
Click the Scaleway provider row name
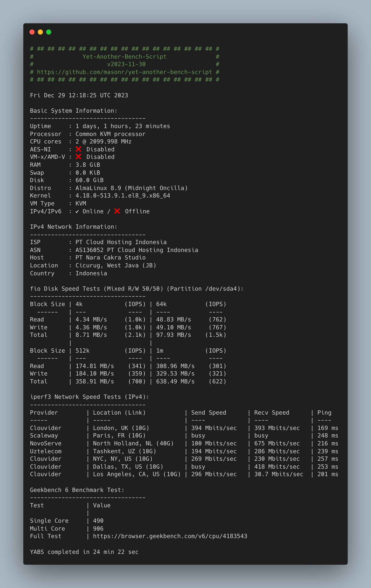tap(44, 435)
